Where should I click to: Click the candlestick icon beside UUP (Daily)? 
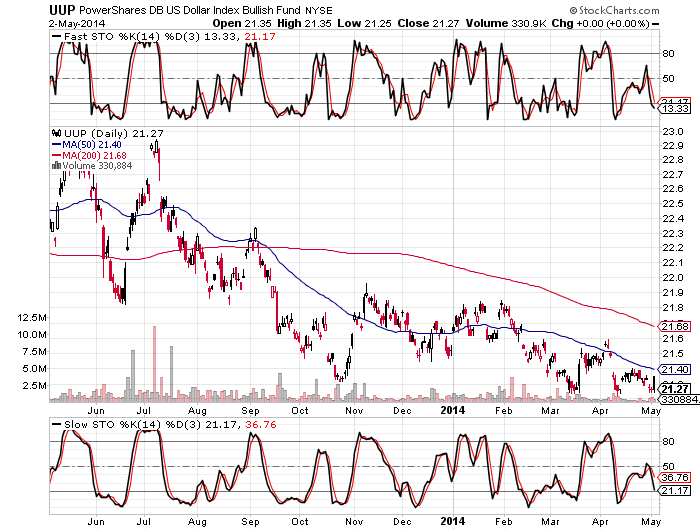coord(56,133)
